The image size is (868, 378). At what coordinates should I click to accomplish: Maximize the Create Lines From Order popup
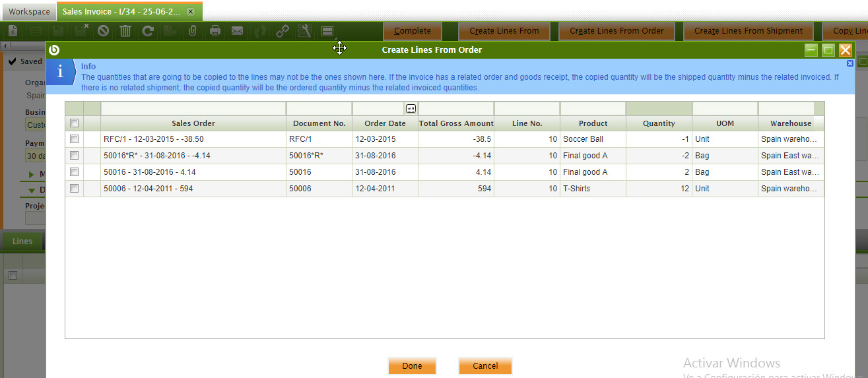click(x=828, y=50)
